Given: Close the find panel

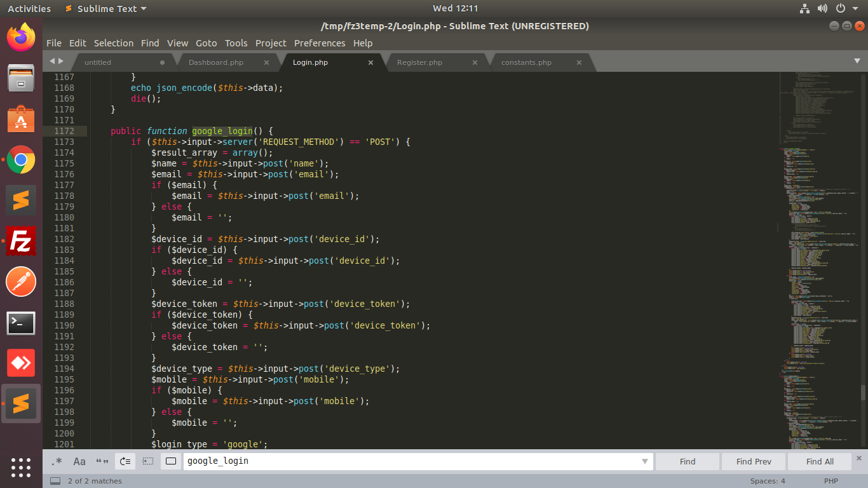Looking at the screenshot, I should pyautogui.click(x=859, y=457).
